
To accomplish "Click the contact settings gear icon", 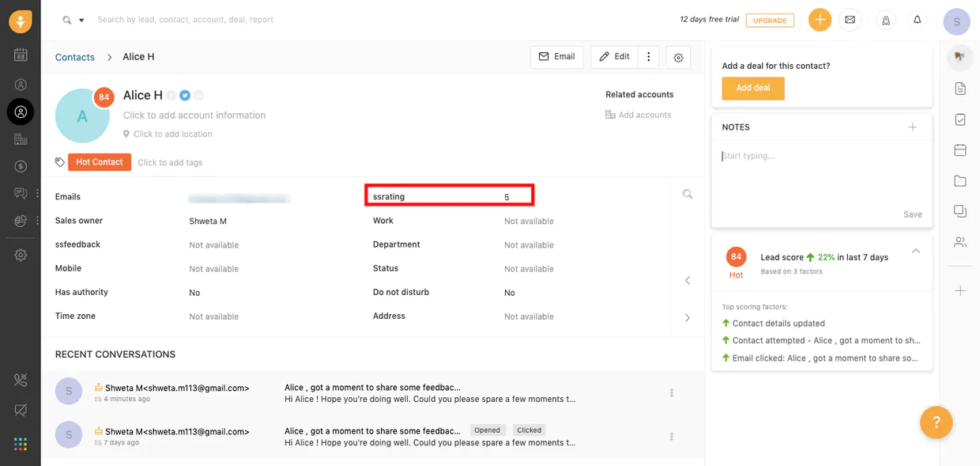I will tap(678, 57).
